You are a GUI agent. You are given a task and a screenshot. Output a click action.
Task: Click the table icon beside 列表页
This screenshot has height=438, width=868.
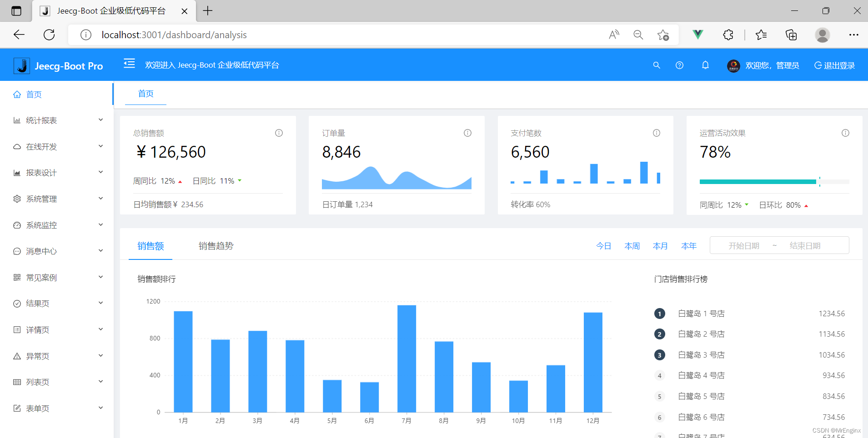(17, 382)
